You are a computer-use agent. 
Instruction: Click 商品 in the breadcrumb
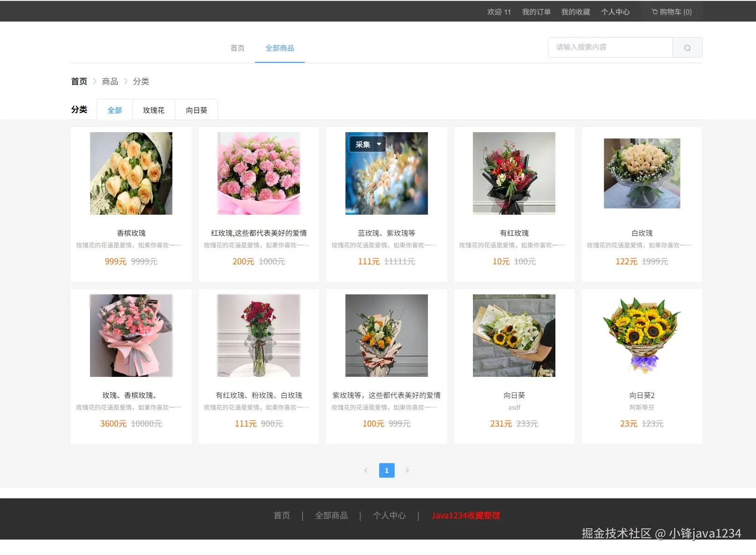[110, 82]
